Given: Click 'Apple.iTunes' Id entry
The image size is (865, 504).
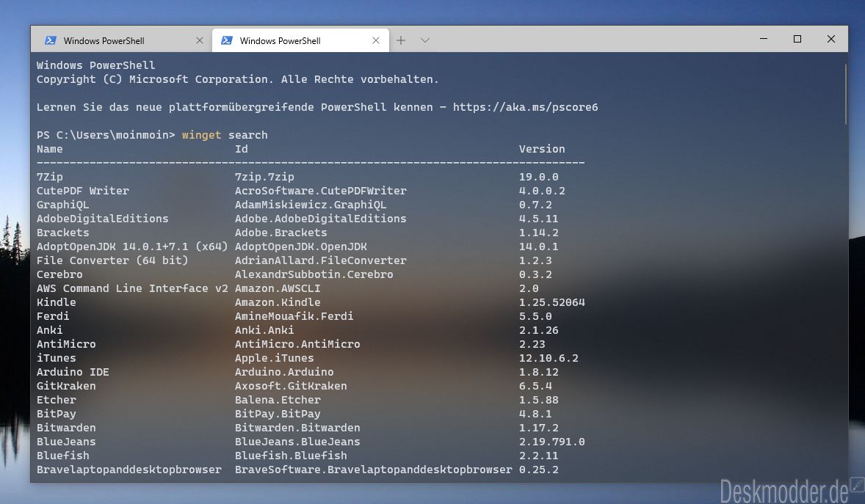Looking at the screenshot, I should [274, 358].
